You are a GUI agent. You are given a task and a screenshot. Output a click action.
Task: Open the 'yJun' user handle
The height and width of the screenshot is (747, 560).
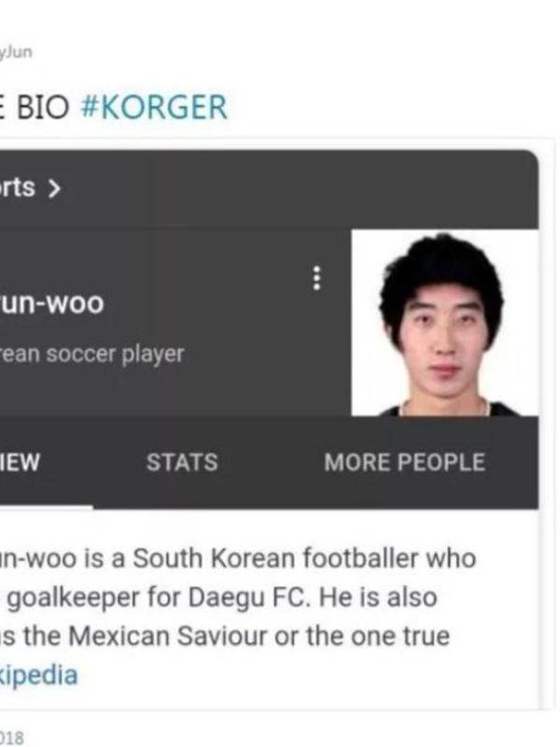tap(16, 51)
